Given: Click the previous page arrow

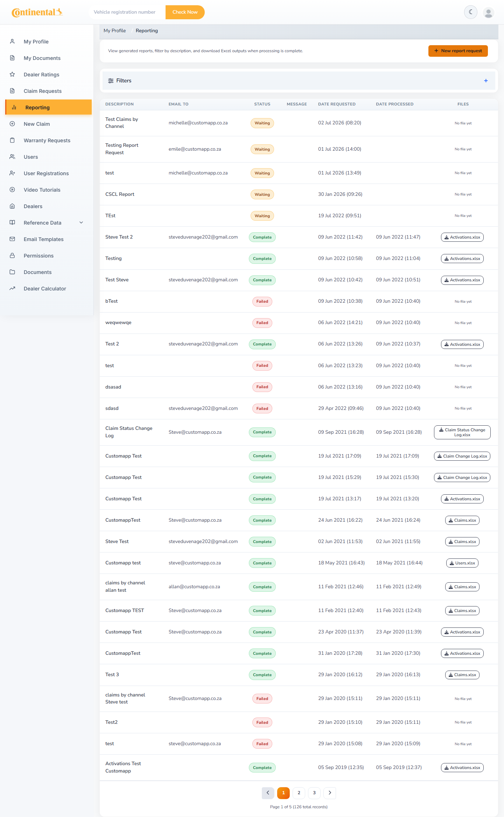Looking at the screenshot, I should (268, 793).
